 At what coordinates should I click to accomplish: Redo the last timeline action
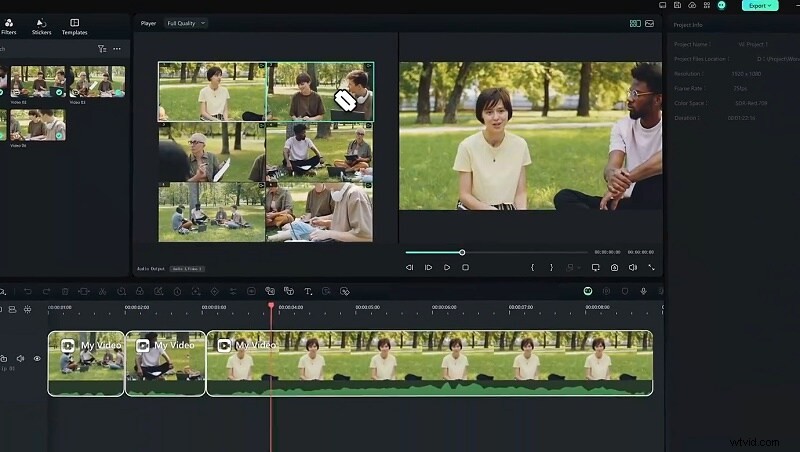(46, 291)
